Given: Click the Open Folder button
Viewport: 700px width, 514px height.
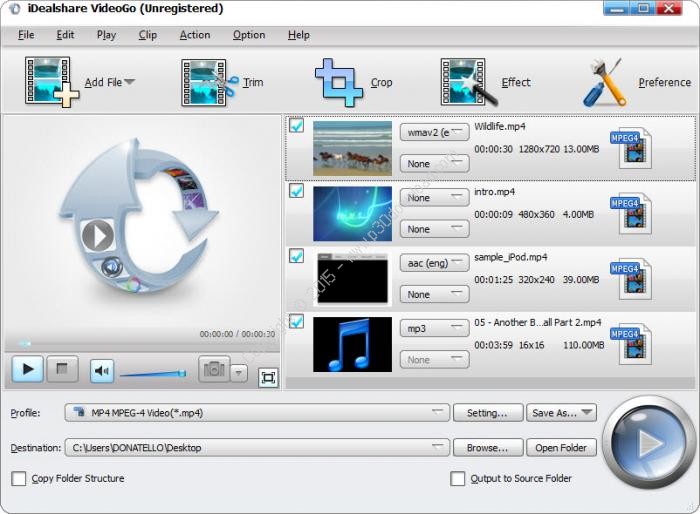Looking at the screenshot, I should (562, 447).
